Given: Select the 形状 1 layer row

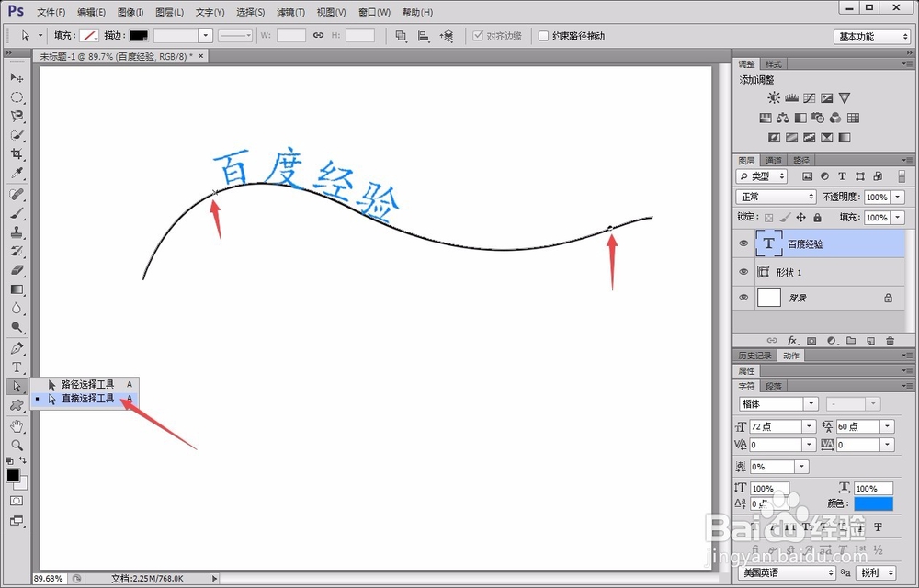Looking at the screenshot, I should pyautogui.click(x=820, y=272).
